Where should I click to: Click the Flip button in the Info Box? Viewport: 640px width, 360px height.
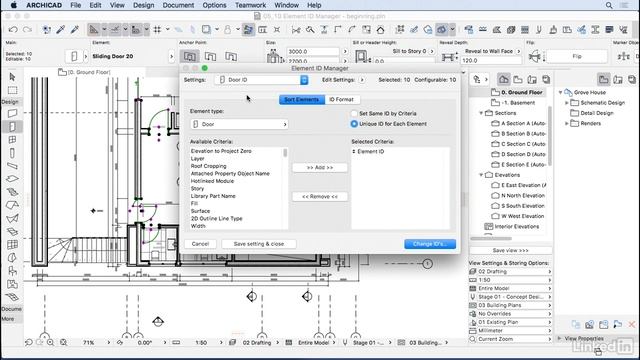(577, 56)
